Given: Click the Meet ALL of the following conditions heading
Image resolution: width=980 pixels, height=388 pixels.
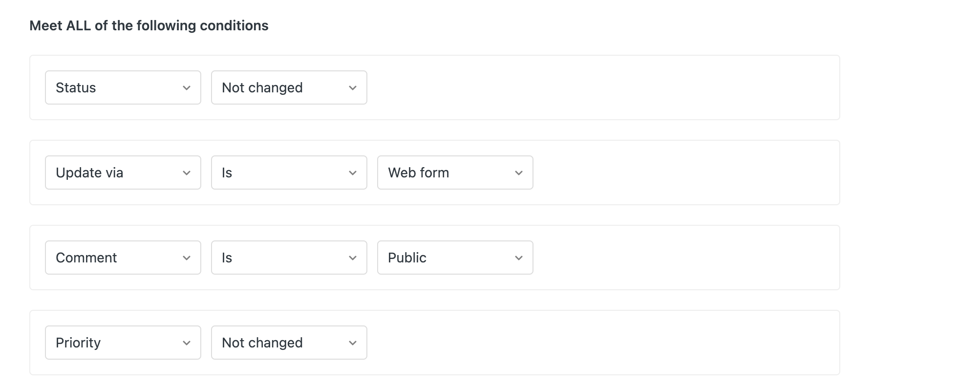Looking at the screenshot, I should point(149,25).
